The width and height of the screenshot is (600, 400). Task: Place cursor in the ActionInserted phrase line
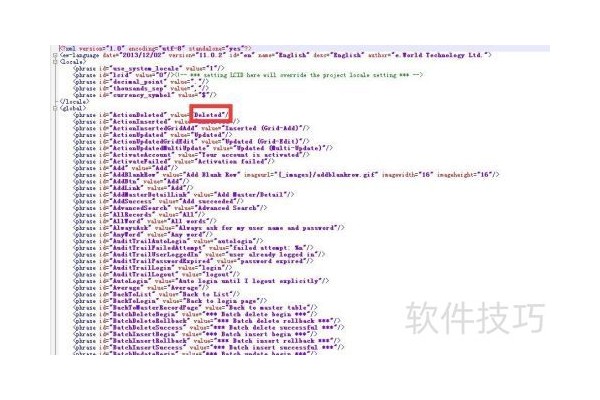[x=156, y=122]
